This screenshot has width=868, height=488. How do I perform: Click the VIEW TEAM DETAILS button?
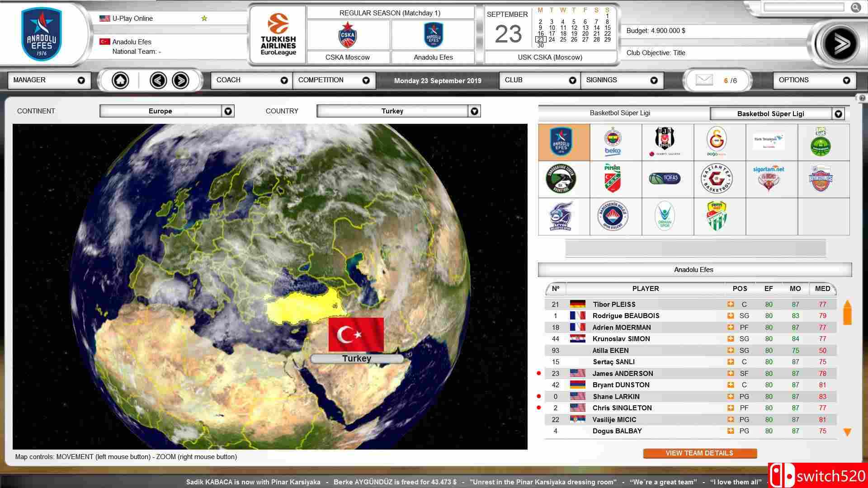click(x=699, y=453)
